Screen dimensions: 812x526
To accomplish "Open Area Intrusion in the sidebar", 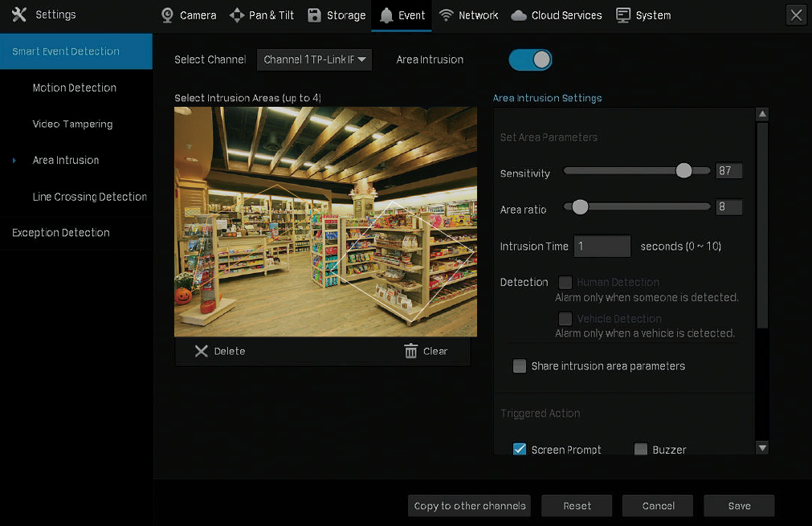I will pos(66,160).
